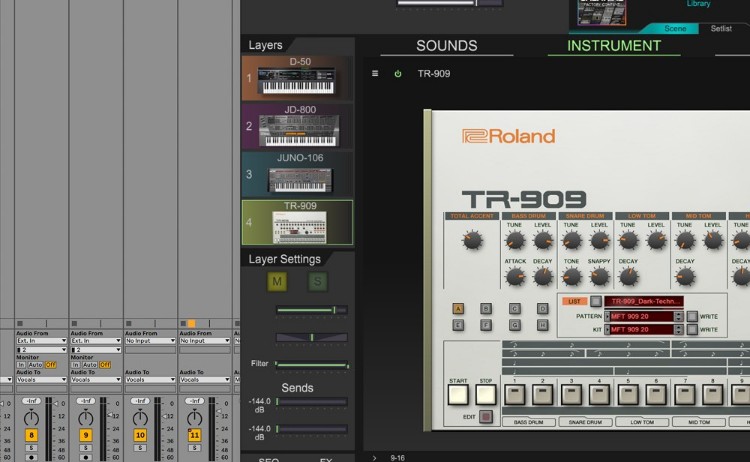Select the SNARE DRUM instrument tab
Image resolution: width=750 pixels, height=462 pixels.
coord(585,422)
